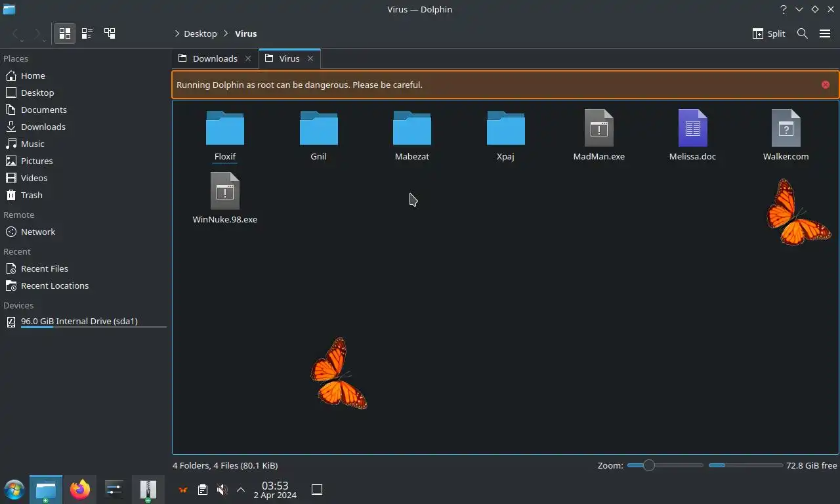This screenshot has width=840, height=504.
Task: Click Dolphin file manager taskbar icon
Action: pyautogui.click(x=46, y=490)
